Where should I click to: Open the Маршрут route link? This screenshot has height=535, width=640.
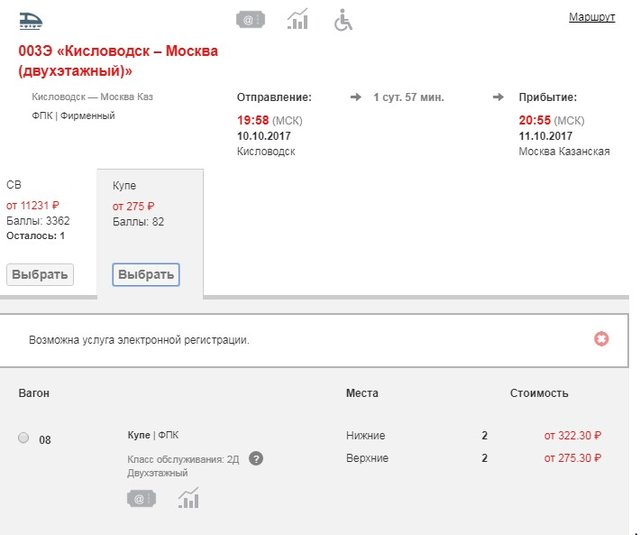pos(592,17)
